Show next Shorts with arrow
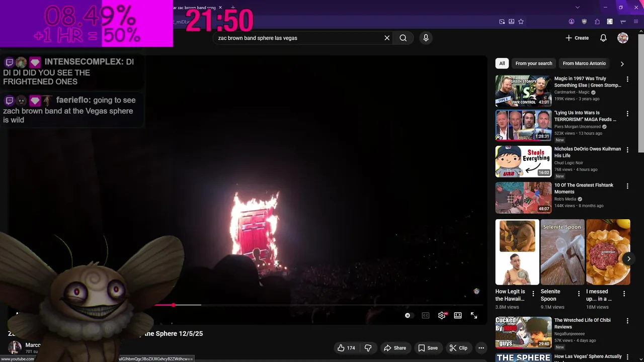This screenshot has width=644, height=362. (x=628, y=258)
